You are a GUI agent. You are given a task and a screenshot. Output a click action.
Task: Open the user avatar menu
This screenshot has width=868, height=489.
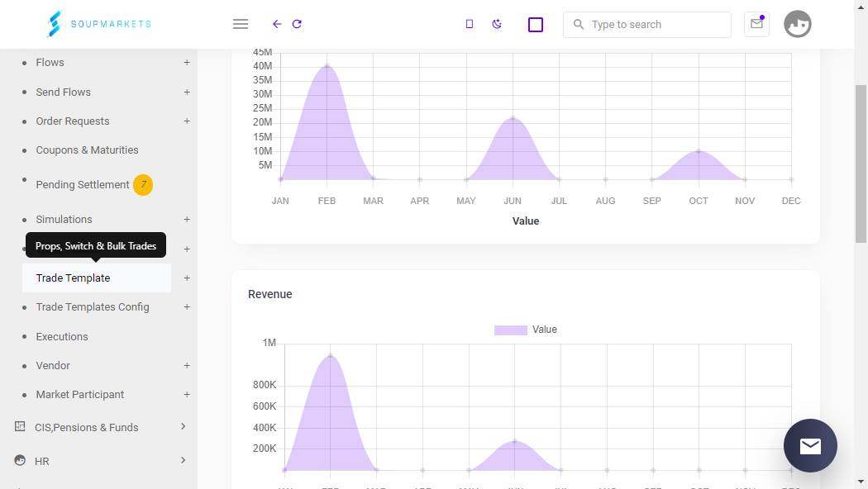797,24
